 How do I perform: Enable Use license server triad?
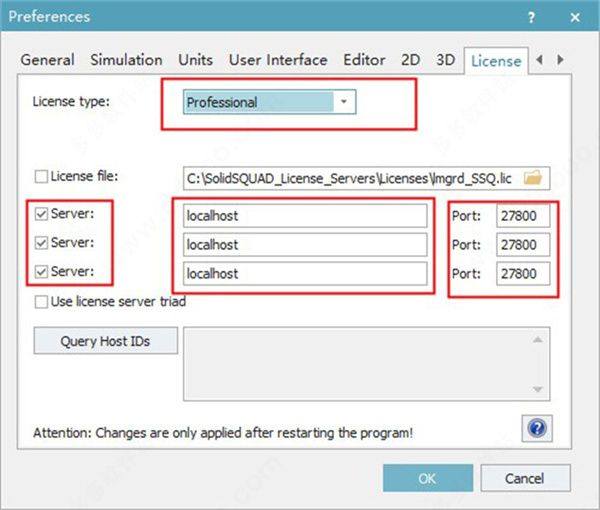(x=41, y=301)
